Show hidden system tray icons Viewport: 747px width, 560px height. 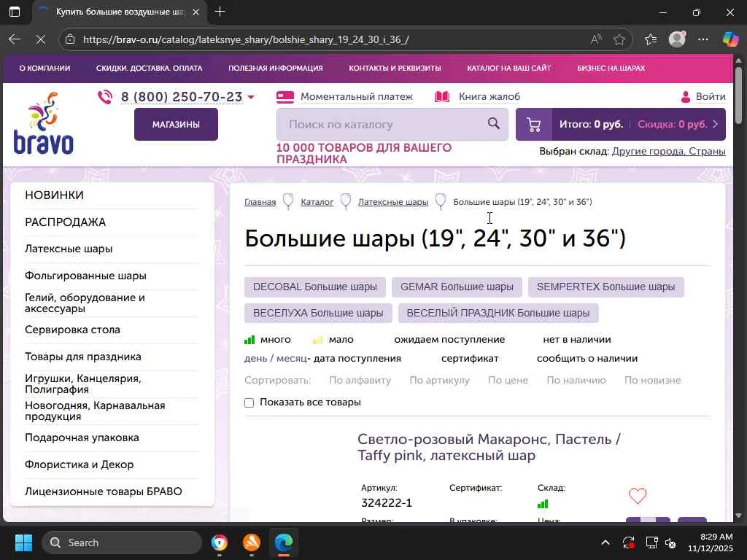605,542
